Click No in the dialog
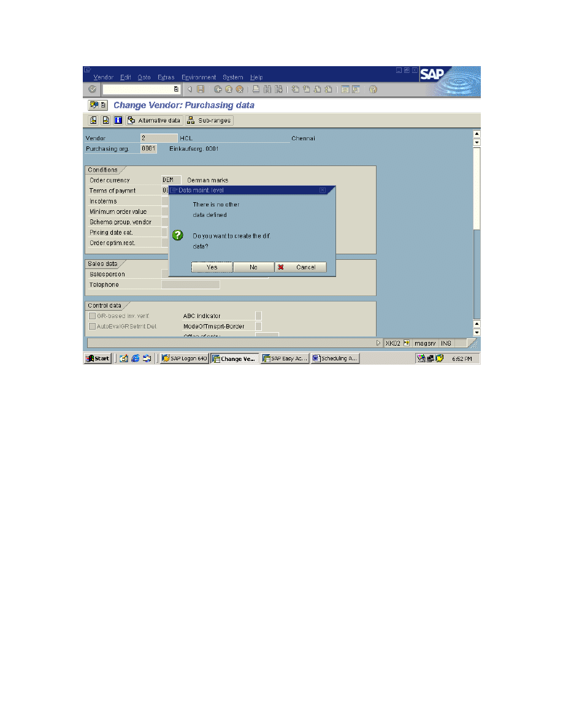 click(253, 267)
